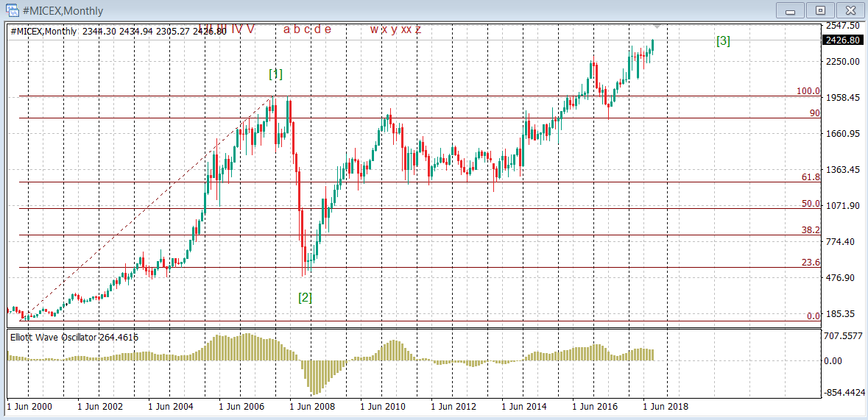Screen dimensions: 868x420
Task: Click the time axis date 1 Jun 2006
Action: pos(241,407)
